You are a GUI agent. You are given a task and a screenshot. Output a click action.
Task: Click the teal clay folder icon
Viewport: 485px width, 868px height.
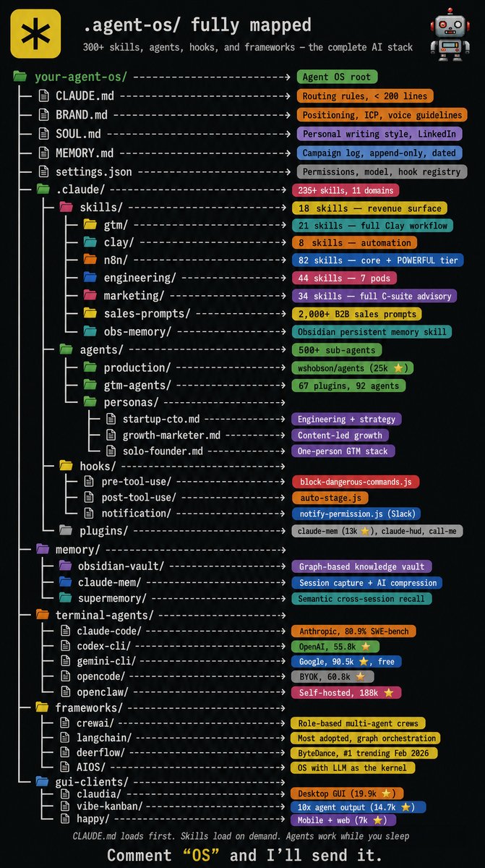(90, 242)
